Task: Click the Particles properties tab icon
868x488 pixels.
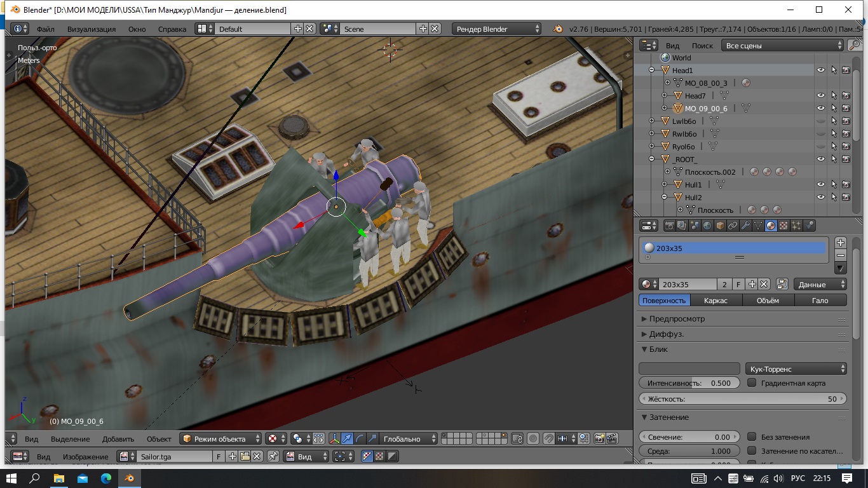Action: 797,226
